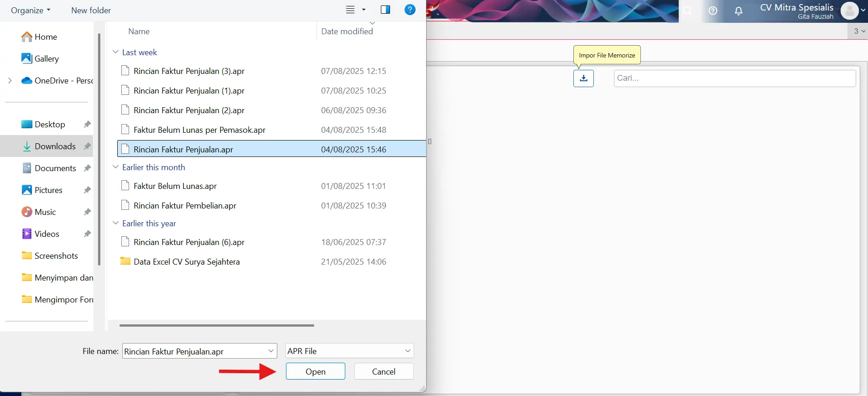This screenshot has height=396, width=868.
Task: Click the help question mark in app header
Action: 713,11
